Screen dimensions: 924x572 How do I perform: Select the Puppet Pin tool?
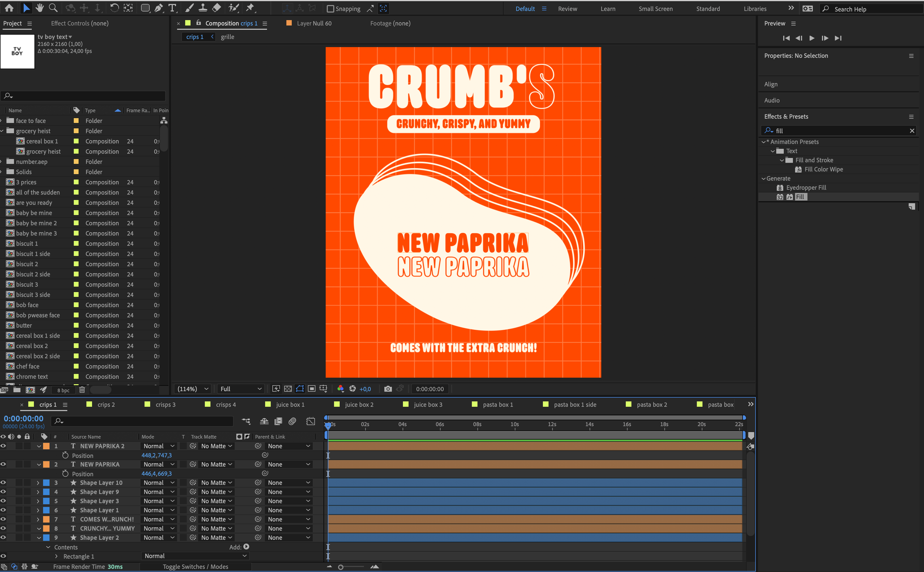[x=250, y=8]
